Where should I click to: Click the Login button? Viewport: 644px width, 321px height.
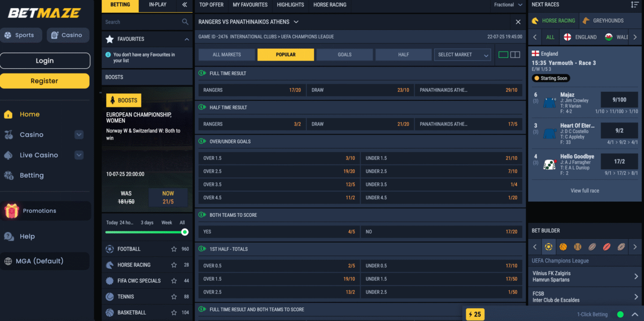pos(45,61)
